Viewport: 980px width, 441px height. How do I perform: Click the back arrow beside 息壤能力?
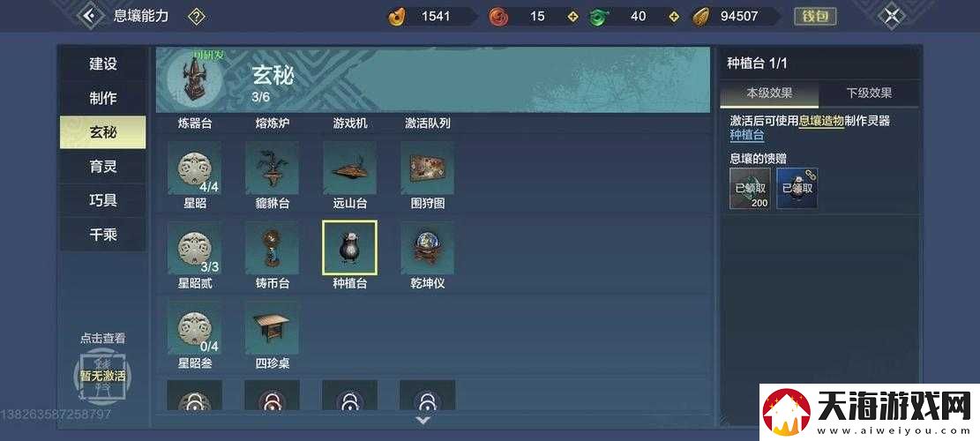[x=91, y=16]
